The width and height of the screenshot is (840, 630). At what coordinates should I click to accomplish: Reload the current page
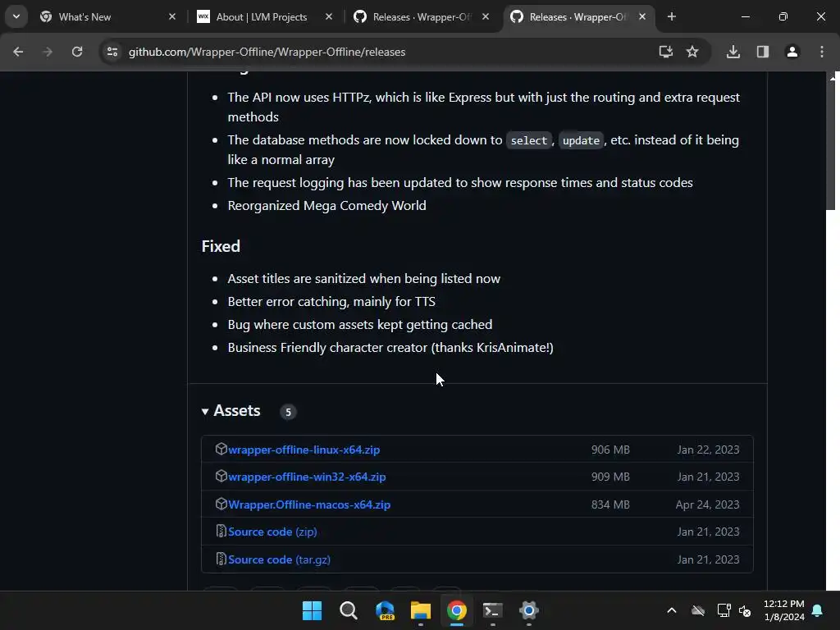[77, 52]
